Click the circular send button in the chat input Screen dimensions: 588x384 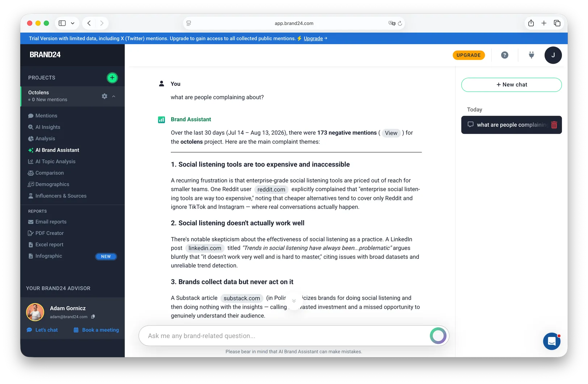438,336
